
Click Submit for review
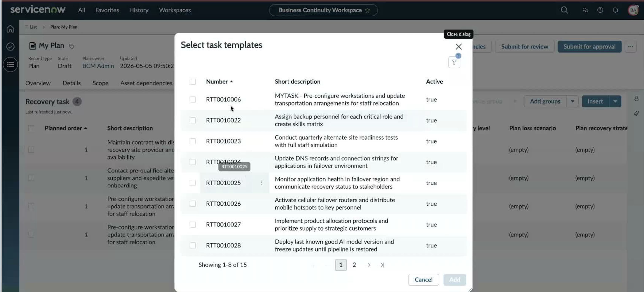[524, 47]
